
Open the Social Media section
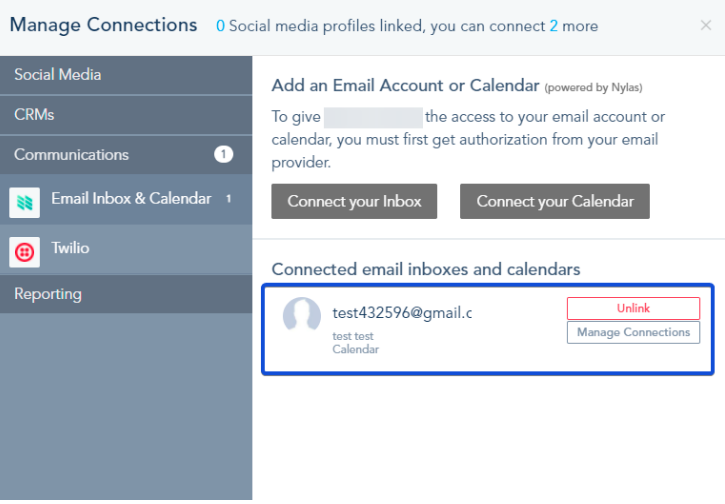point(57,75)
